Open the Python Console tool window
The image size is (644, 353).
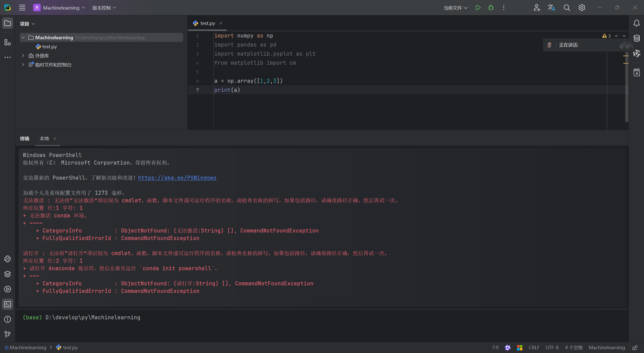[8, 259]
